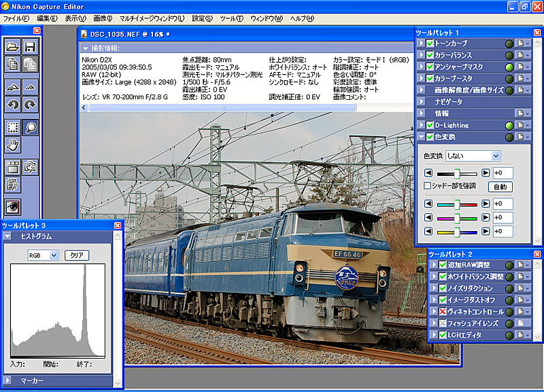Open the ツール(T) menu

coord(231,18)
